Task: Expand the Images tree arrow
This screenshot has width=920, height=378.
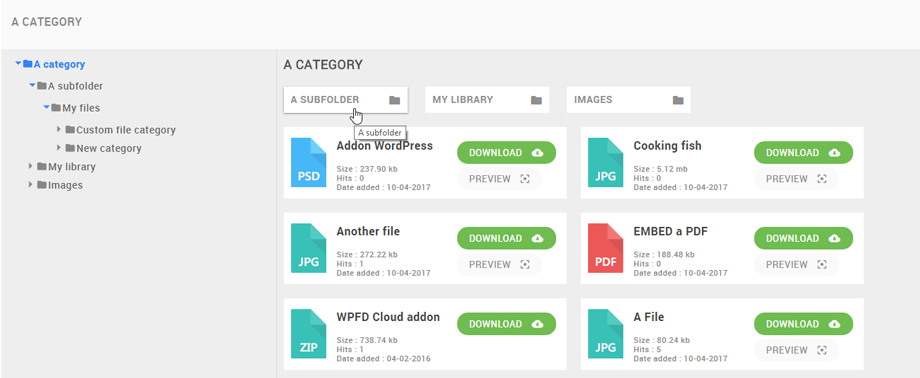Action: [31, 185]
